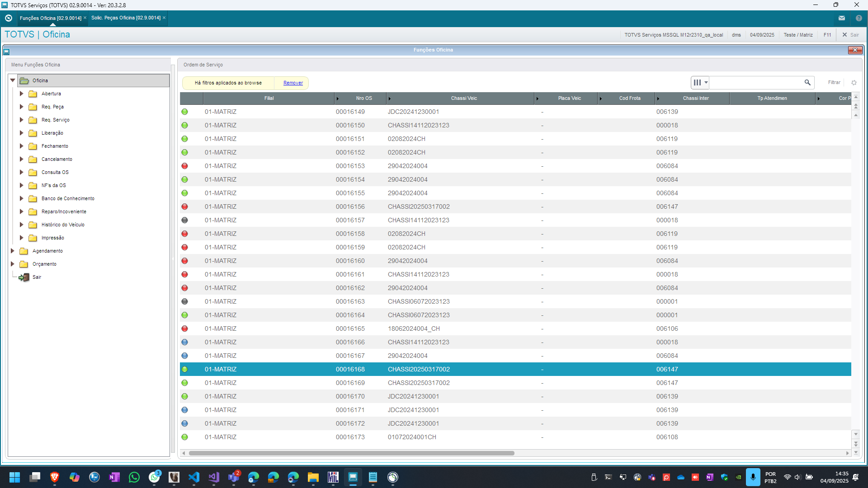The height and width of the screenshot is (488, 868).
Task: Open WhatsApp from the Windows taskbar
Action: click(134, 477)
